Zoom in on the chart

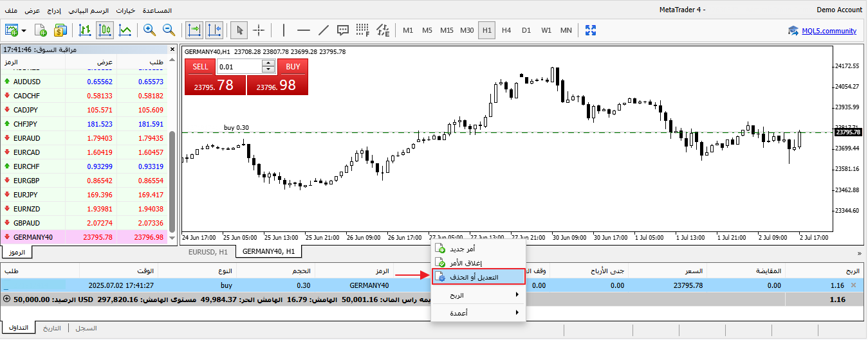coord(149,30)
